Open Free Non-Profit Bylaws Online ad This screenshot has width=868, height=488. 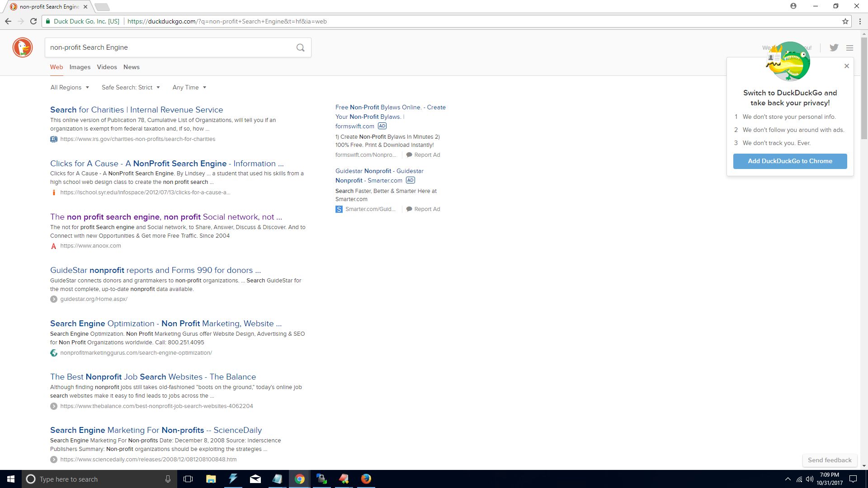pos(391,117)
